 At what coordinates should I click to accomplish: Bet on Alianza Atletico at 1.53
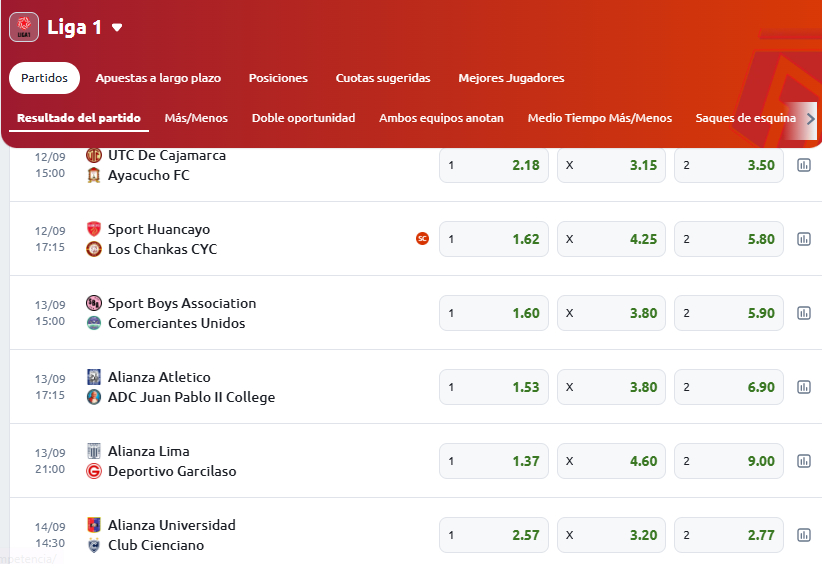point(494,387)
